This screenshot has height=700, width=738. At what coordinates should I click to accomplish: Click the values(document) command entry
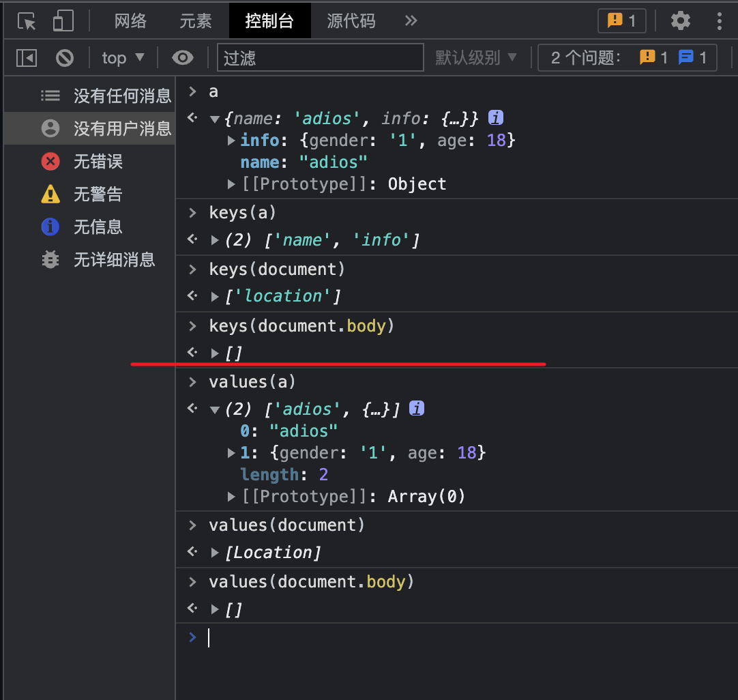[286, 525]
